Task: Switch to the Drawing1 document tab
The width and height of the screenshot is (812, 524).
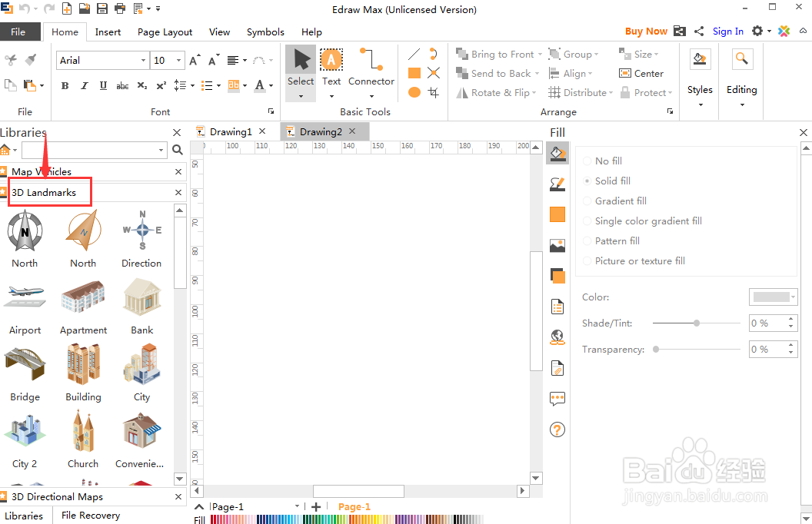Action: pyautogui.click(x=231, y=132)
